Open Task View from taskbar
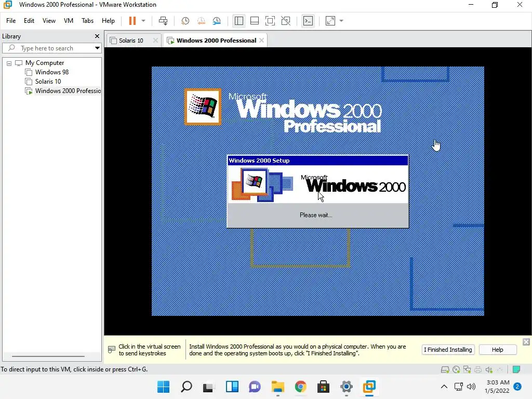The height and width of the screenshot is (399, 532). click(209, 387)
